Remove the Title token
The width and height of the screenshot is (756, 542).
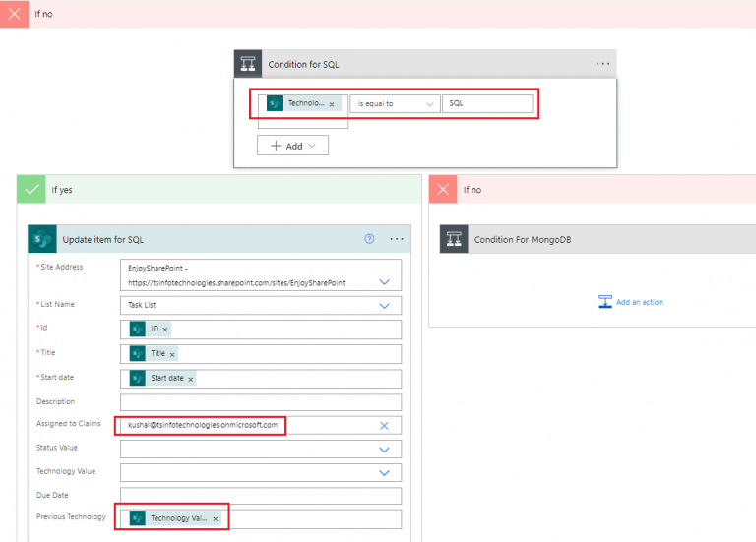point(172,354)
